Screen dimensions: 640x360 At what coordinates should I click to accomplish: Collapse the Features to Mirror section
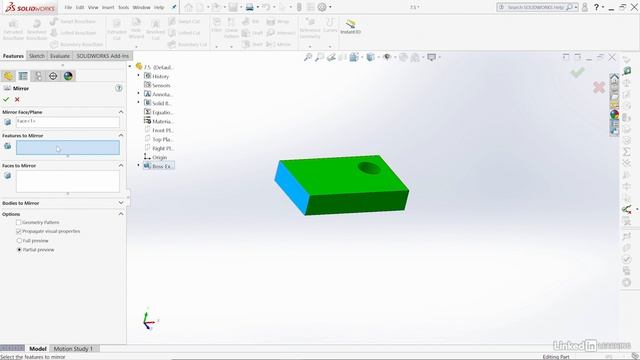(121, 135)
